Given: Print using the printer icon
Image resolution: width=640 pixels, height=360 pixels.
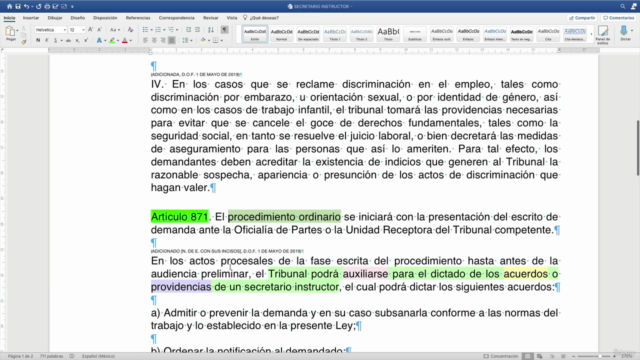Looking at the screenshot, I should [47, 7].
